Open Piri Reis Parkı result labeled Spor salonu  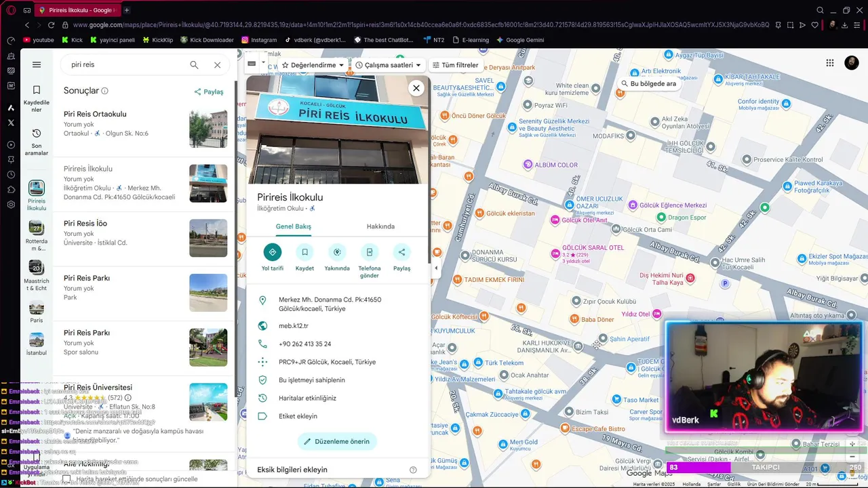coord(144,348)
